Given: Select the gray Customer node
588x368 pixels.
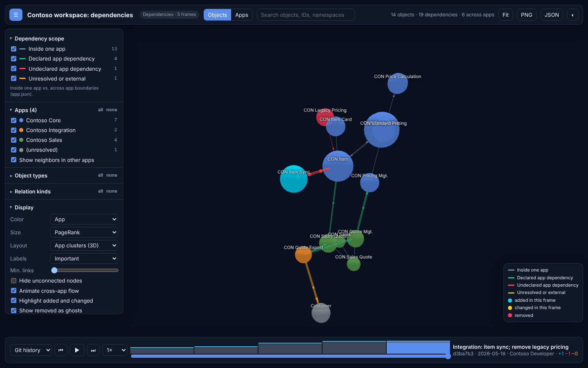Looking at the screenshot, I should [x=321, y=313].
